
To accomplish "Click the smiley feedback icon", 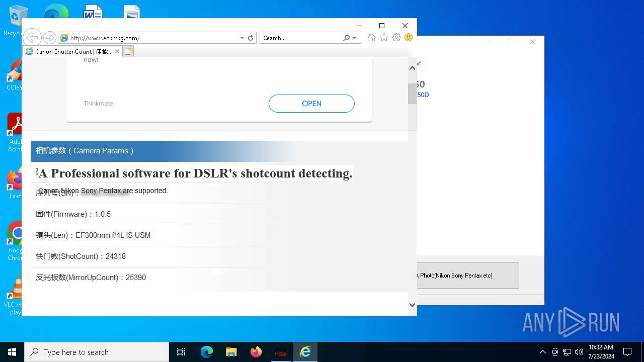I will [409, 38].
